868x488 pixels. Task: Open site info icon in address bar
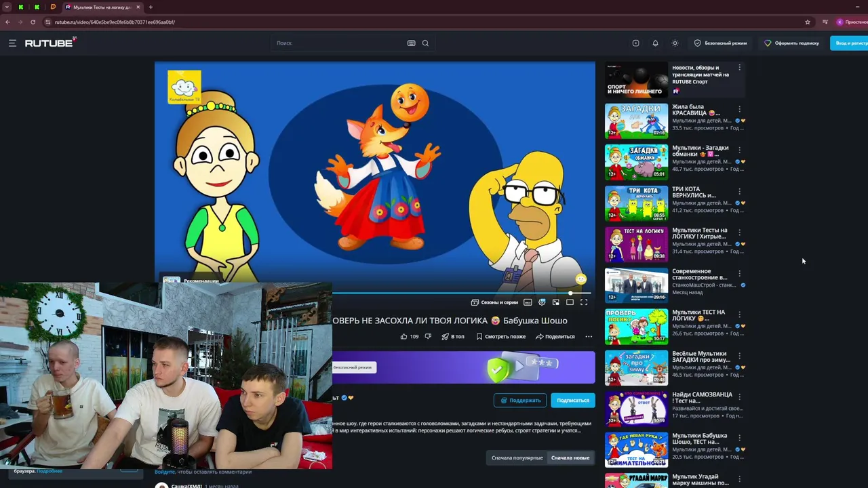point(47,22)
